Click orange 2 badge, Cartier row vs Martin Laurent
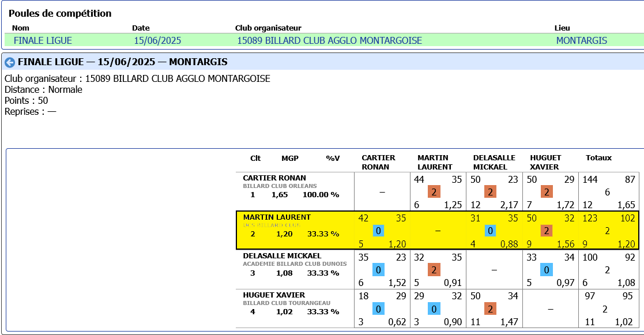 tap(434, 192)
